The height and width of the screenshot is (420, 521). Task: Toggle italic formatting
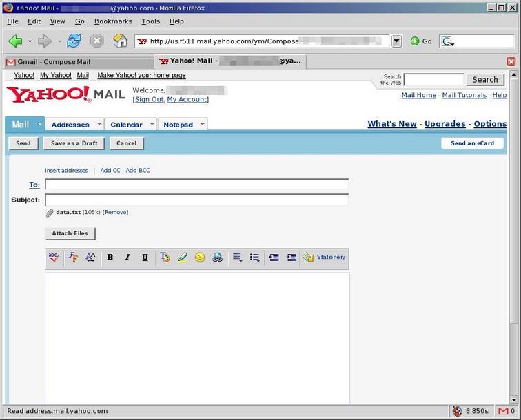127,258
